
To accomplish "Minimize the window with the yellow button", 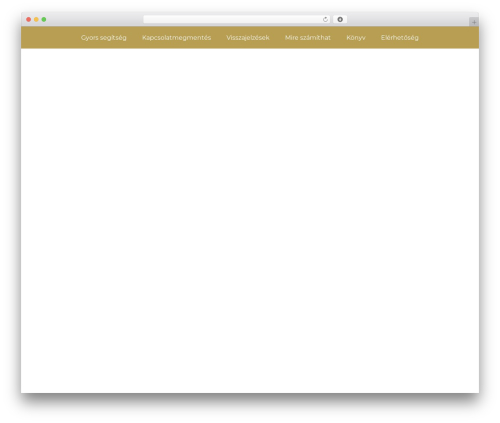I will [36, 19].
